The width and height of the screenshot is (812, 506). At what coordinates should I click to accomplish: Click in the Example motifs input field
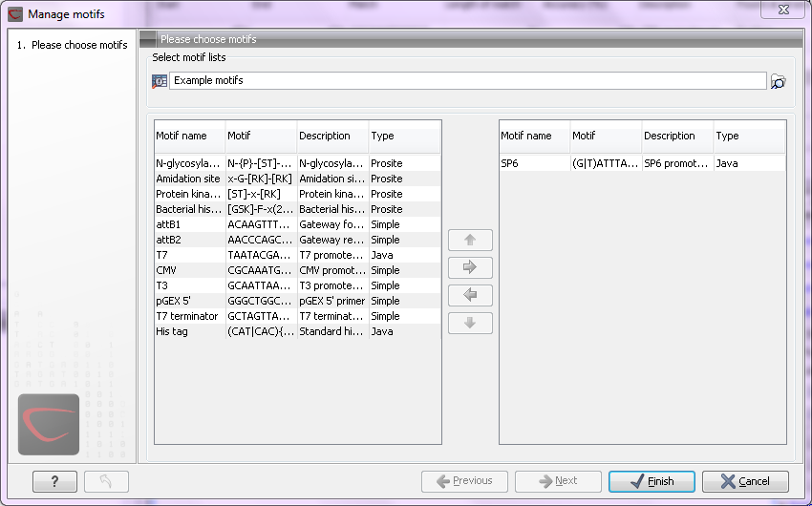coord(466,81)
